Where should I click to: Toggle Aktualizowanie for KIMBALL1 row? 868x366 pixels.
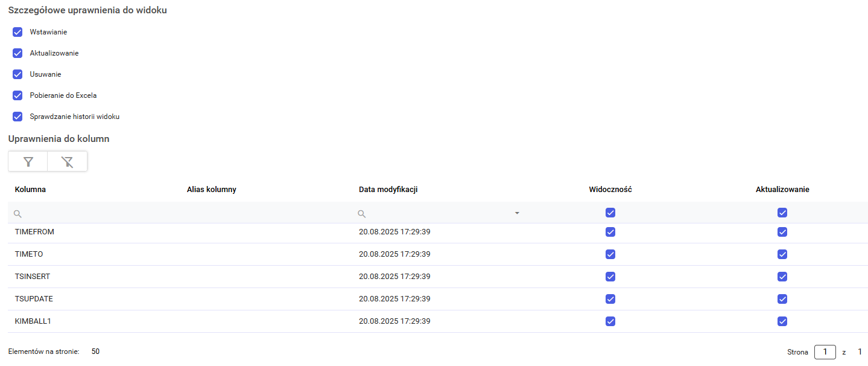pyautogui.click(x=782, y=321)
